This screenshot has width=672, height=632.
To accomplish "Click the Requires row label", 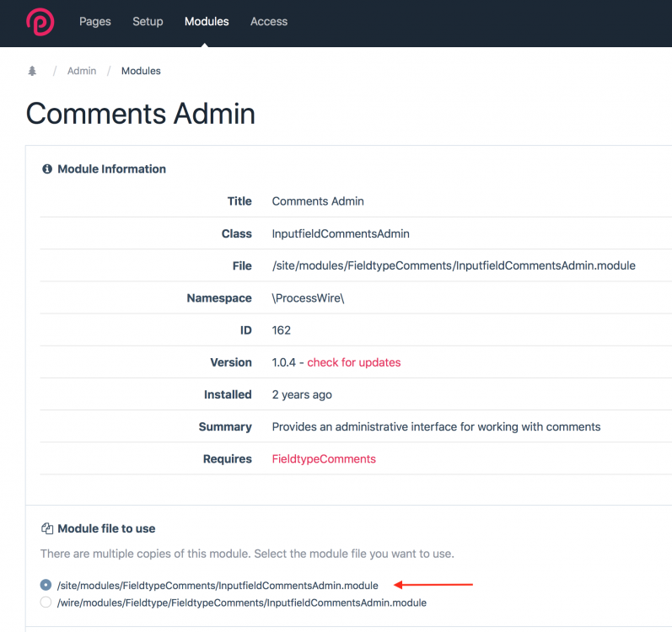I will click(x=227, y=459).
